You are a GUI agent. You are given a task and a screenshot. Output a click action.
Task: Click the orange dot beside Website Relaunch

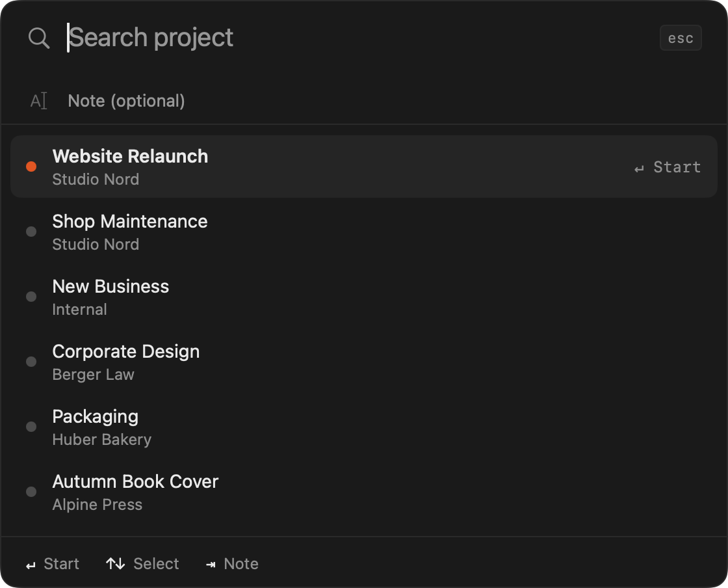(x=31, y=167)
